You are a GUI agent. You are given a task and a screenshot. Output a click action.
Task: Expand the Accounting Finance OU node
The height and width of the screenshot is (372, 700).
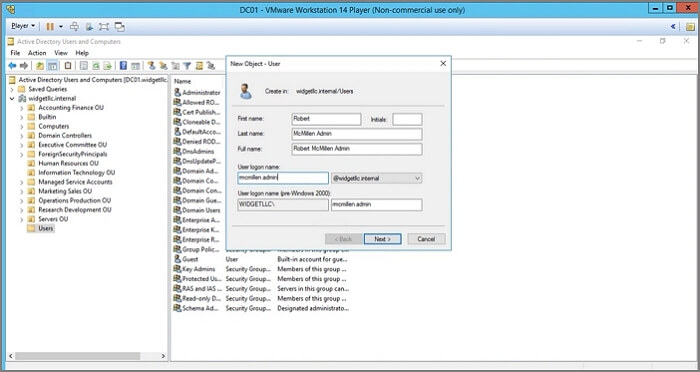click(21, 108)
